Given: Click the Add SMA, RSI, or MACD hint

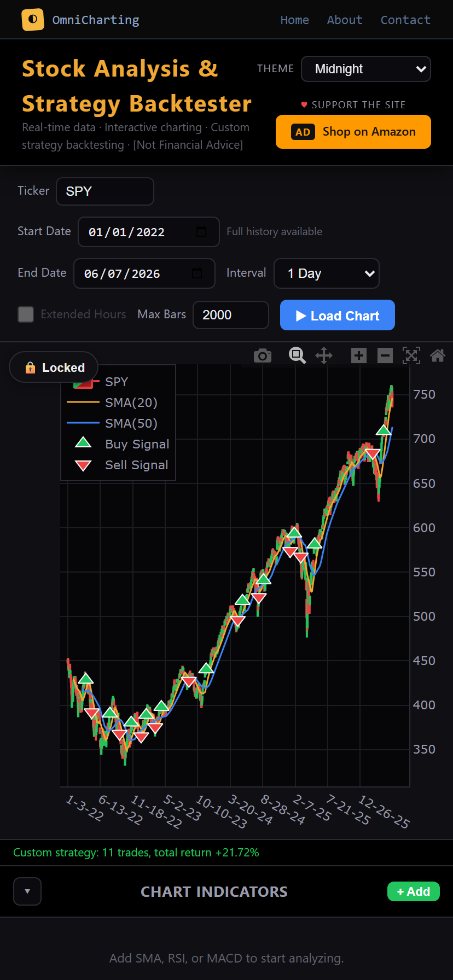Looking at the screenshot, I should (x=226, y=958).
